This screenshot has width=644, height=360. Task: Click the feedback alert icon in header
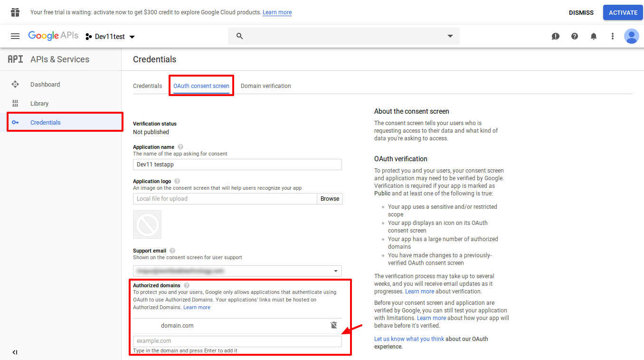point(556,36)
